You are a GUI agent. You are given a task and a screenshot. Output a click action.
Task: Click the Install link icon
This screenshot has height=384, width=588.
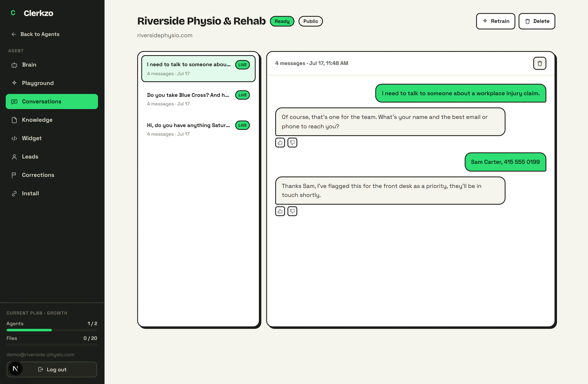14,193
